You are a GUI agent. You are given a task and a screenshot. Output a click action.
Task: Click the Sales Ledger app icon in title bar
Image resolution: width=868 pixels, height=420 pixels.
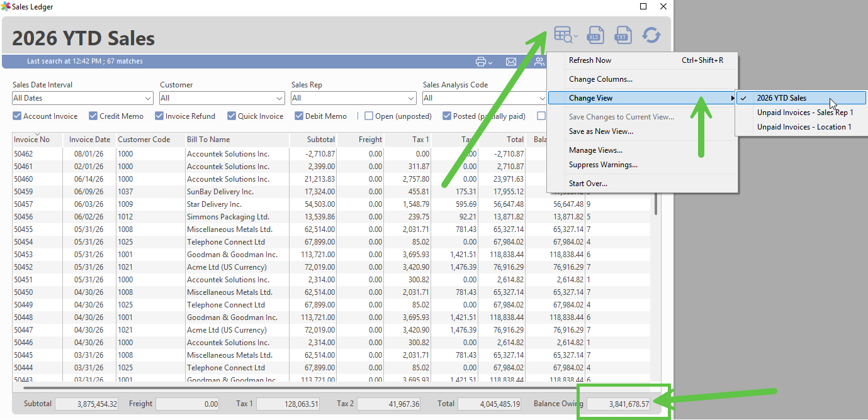click(x=6, y=6)
